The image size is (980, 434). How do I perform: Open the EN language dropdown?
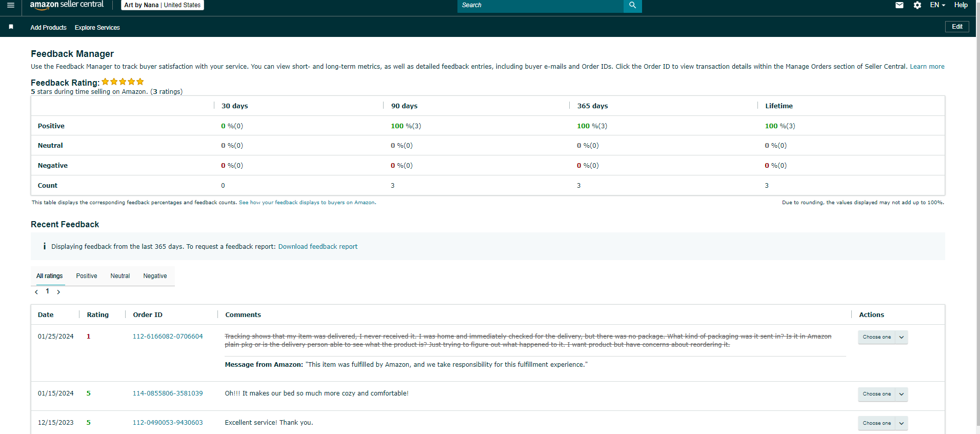pyautogui.click(x=937, y=5)
